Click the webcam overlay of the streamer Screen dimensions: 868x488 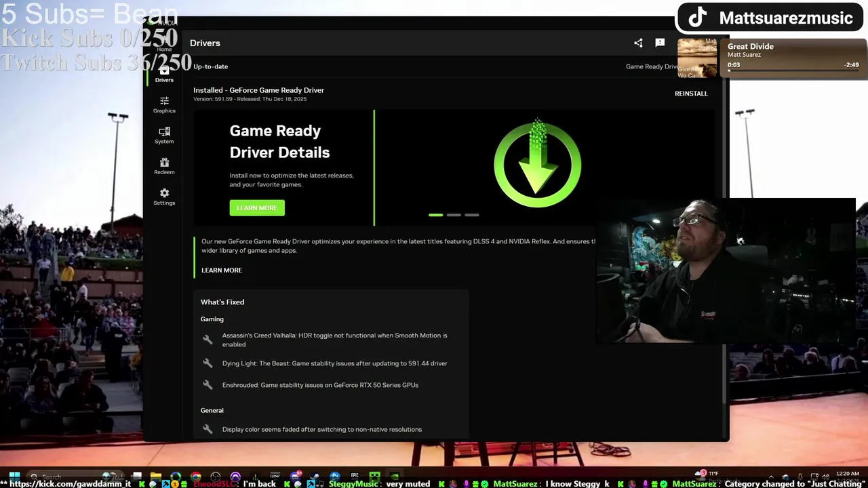click(x=726, y=271)
